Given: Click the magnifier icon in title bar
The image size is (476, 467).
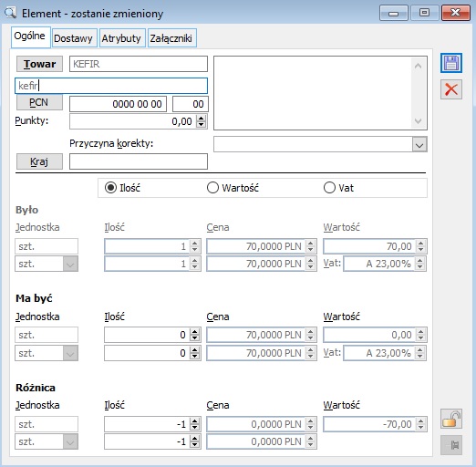Looking at the screenshot, I should (x=10, y=13).
